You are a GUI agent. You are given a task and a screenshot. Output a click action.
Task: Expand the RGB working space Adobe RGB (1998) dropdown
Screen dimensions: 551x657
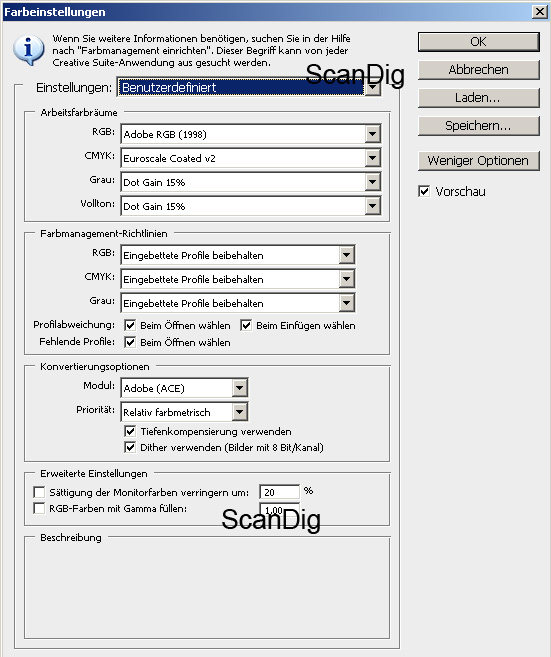[x=251, y=134]
